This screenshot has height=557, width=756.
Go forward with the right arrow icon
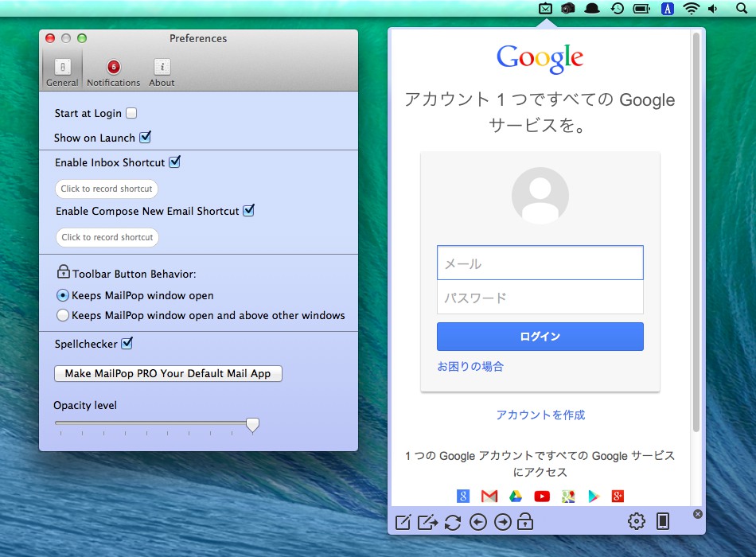click(503, 522)
